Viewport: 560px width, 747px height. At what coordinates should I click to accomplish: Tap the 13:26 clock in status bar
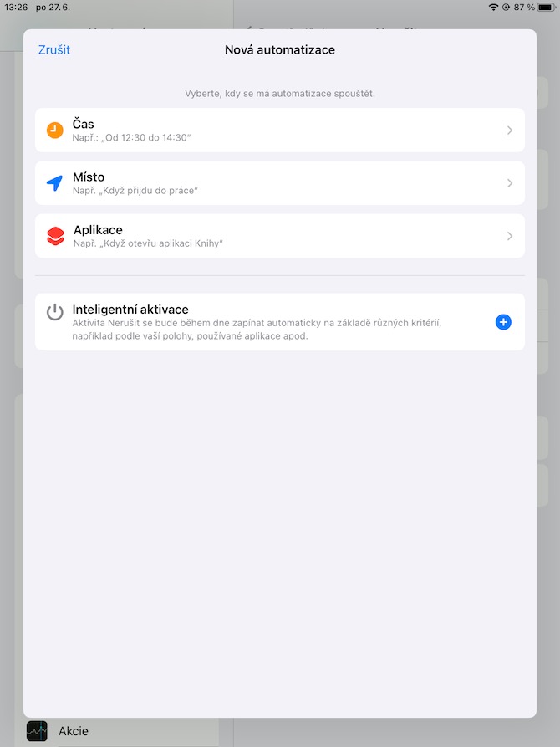[x=16, y=8]
